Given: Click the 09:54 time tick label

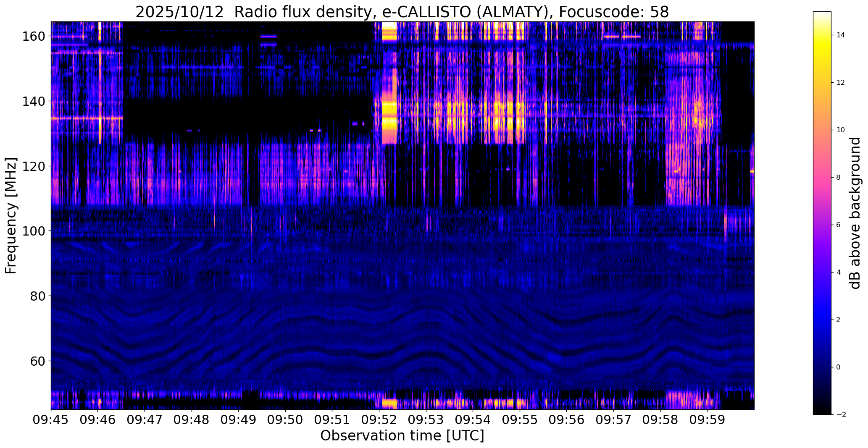Looking at the screenshot, I should pyautogui.click(x=473, y=419).
